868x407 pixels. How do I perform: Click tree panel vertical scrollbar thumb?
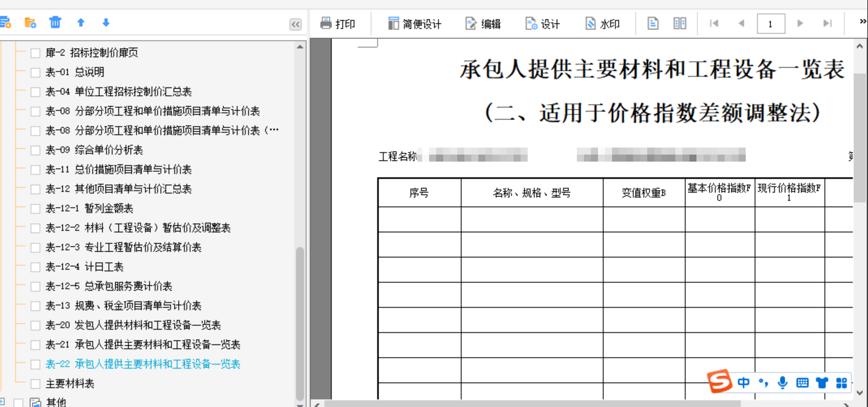[300, 323]
